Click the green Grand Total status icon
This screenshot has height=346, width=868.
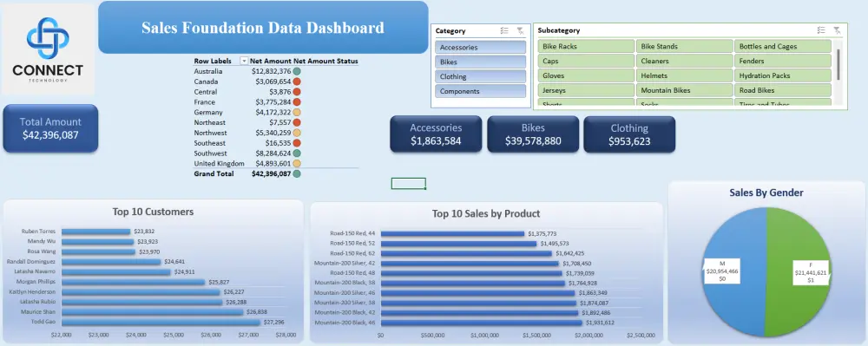coord(297,173)
